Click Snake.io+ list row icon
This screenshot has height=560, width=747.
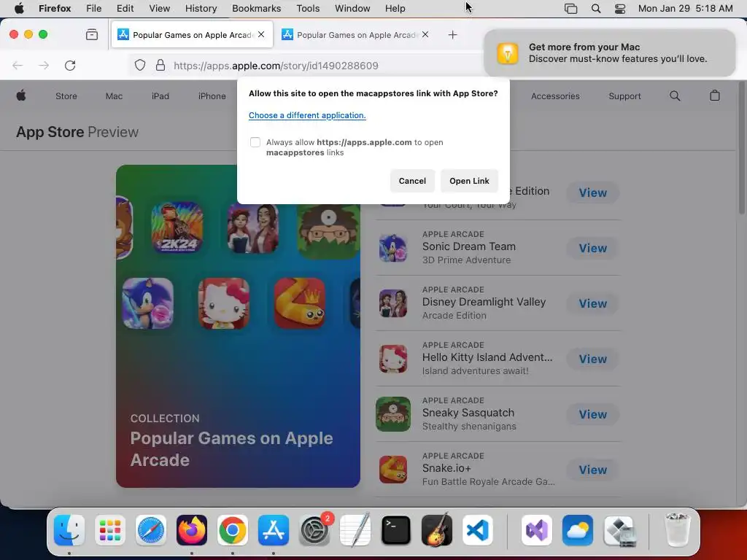click(393, 470)
